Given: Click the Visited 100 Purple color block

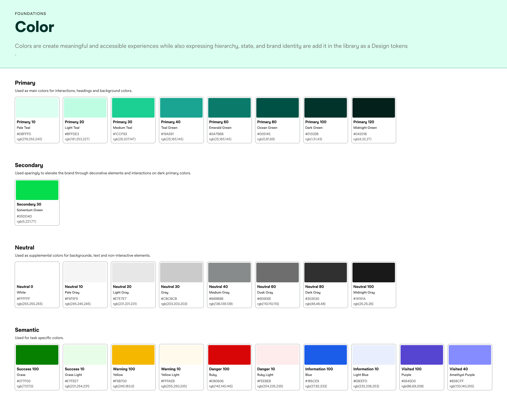Looking at the screenshot, I should coord(422,355).
